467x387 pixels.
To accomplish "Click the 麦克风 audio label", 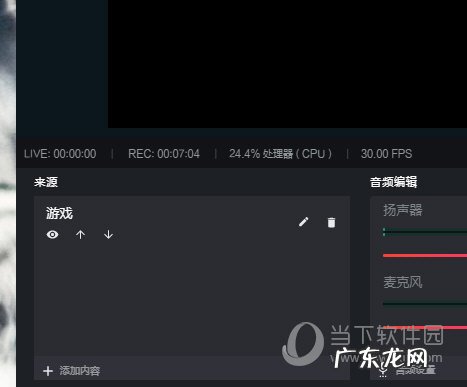I will click(403, 282).
